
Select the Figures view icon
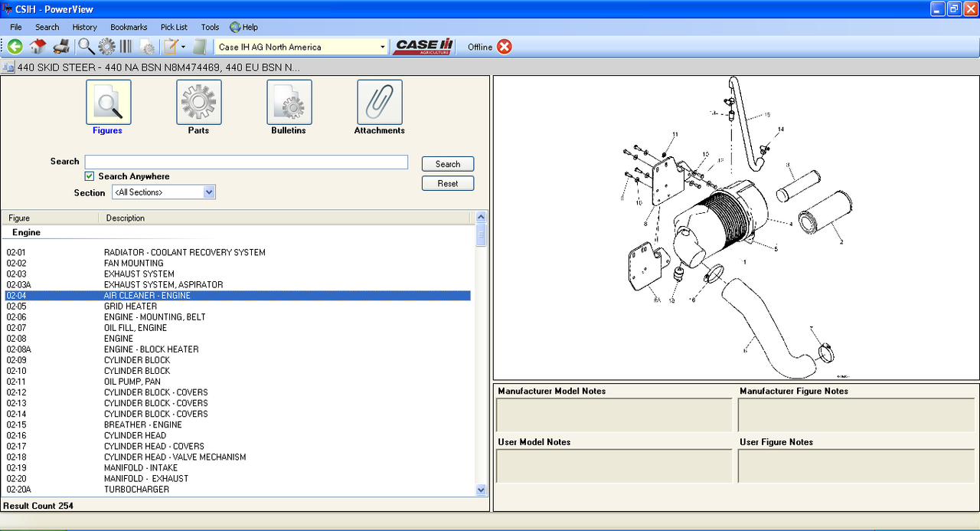[x=108, y=102]
